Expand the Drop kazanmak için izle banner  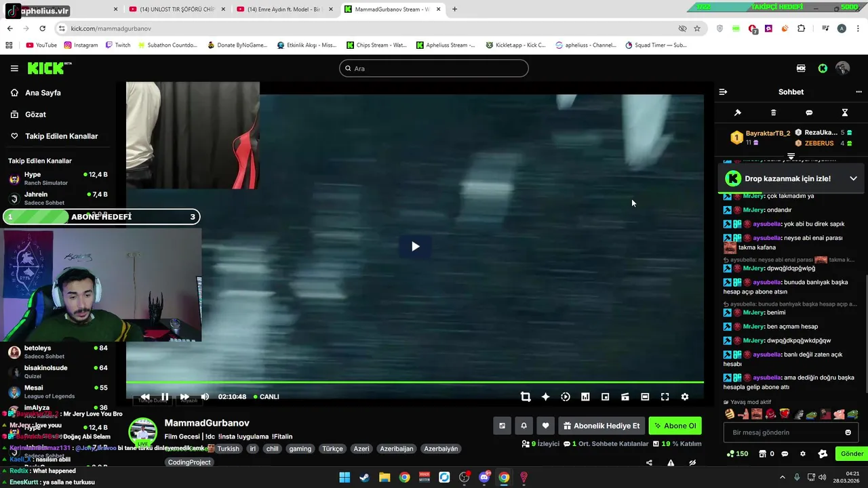(853, 179)
